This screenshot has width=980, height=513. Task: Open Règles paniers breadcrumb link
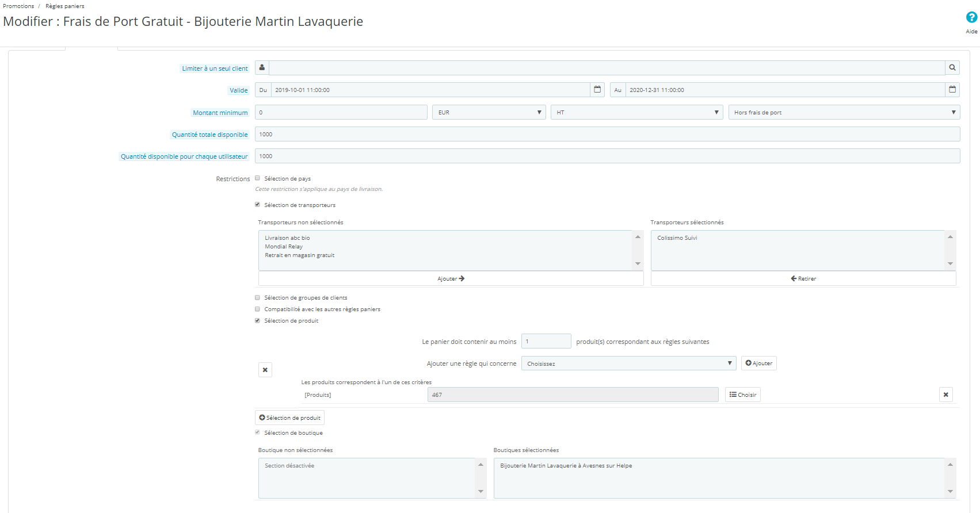pyautogui.click(x=65, y=6)
